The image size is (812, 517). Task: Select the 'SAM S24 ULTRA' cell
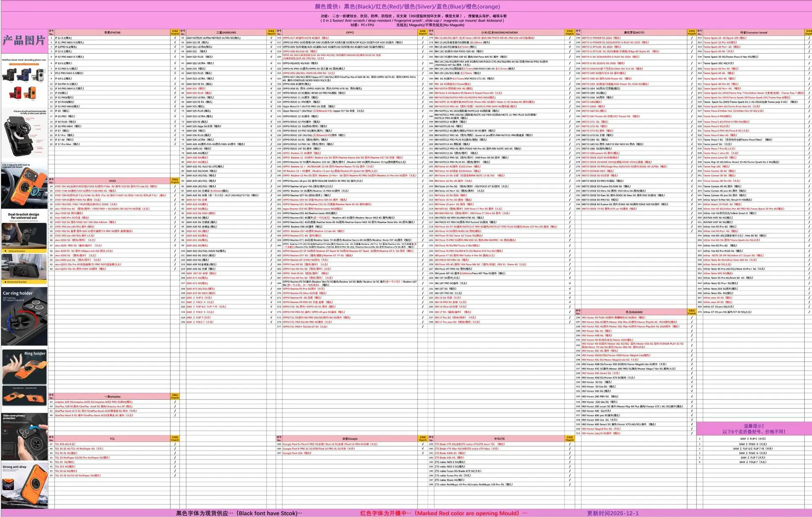click(226, 97)
